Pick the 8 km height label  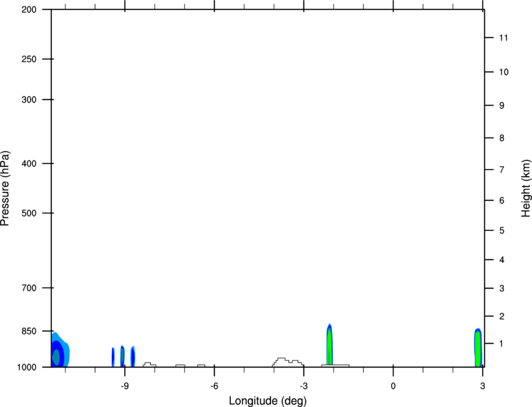502,138
